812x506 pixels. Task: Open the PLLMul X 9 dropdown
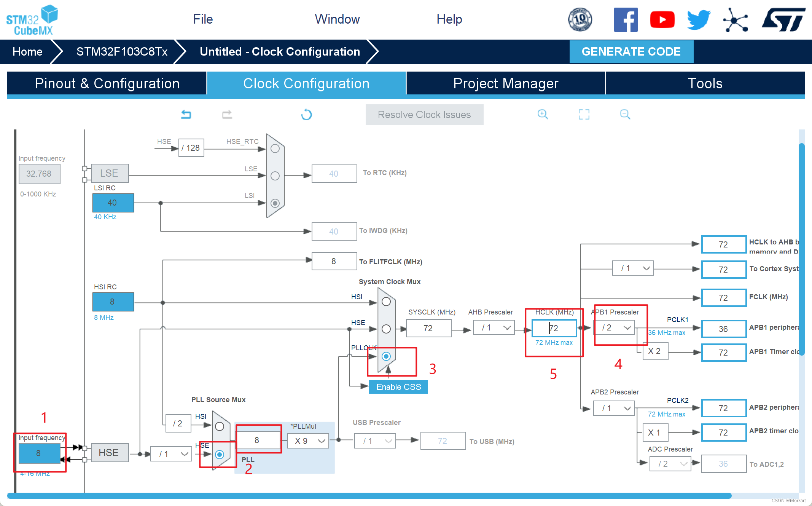coord(308,441)
